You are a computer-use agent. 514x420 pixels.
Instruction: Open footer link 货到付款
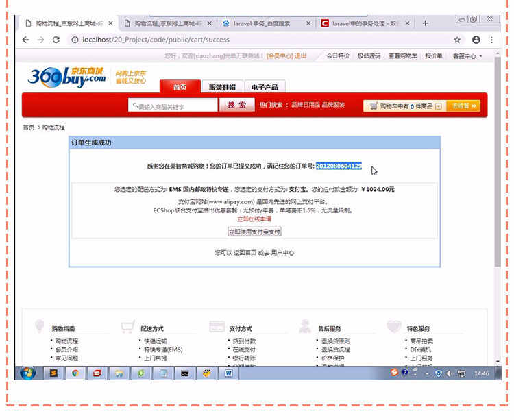(244, 341)
